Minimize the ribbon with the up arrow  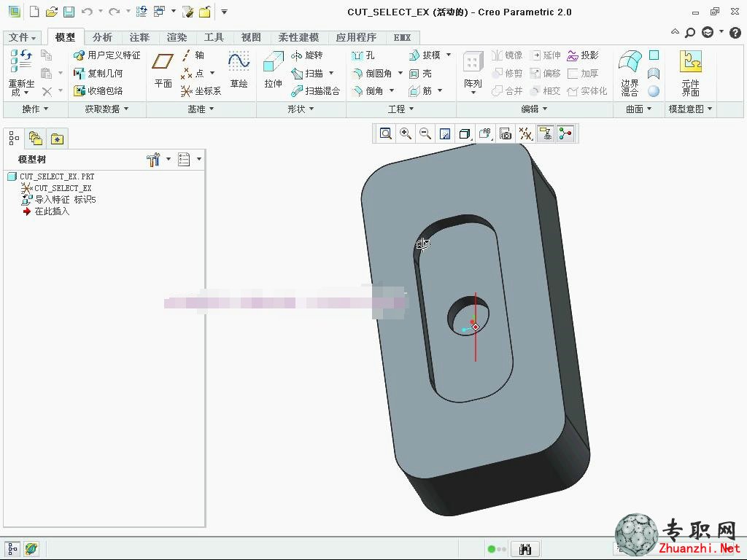tap(675, 32)
